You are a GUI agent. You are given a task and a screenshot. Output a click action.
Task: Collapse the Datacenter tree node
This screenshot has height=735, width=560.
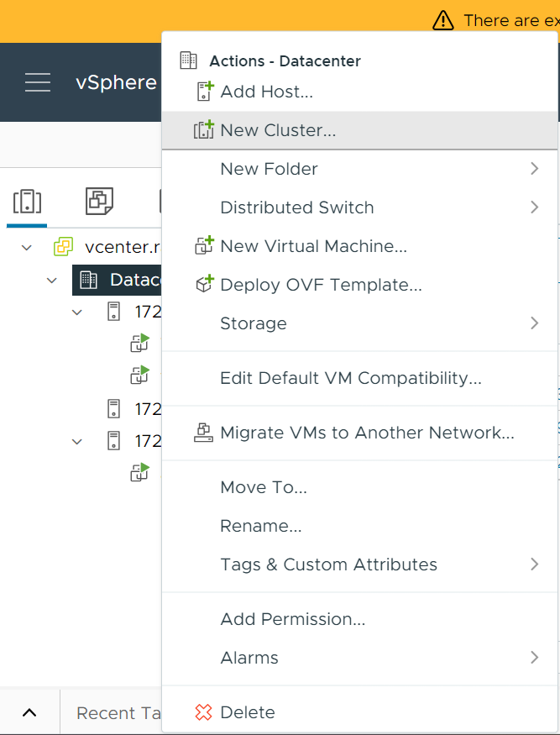coord(51,281)
